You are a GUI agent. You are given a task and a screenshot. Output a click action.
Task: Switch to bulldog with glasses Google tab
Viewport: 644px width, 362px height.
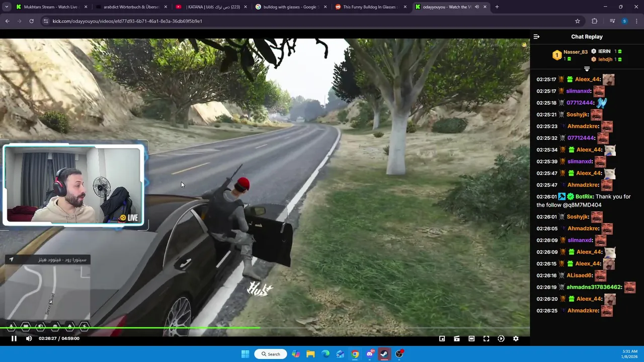pos(290,7)
